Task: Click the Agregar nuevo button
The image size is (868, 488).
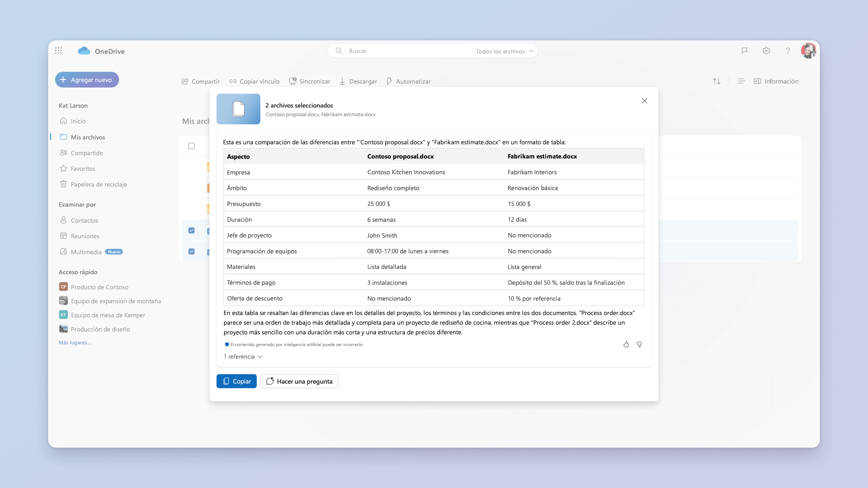Action: coord(87,80)
